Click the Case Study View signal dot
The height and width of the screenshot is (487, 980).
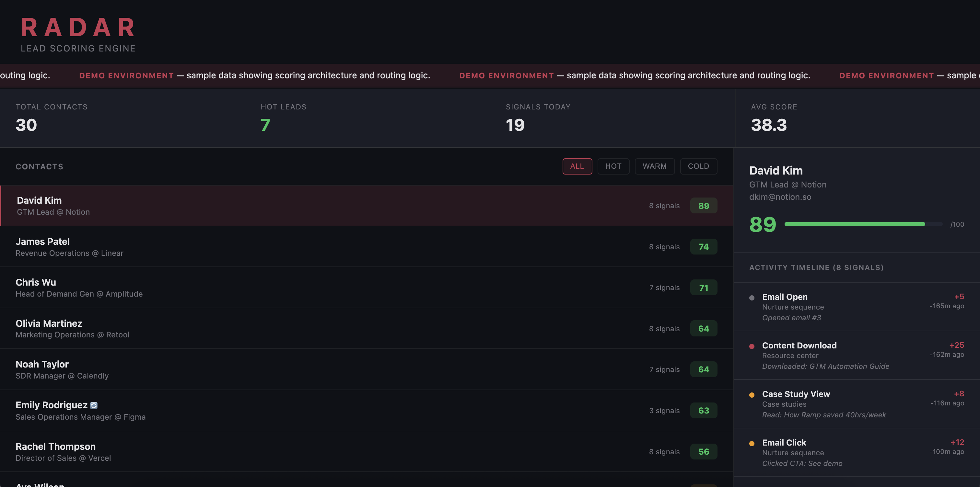(x=751, y=395)
